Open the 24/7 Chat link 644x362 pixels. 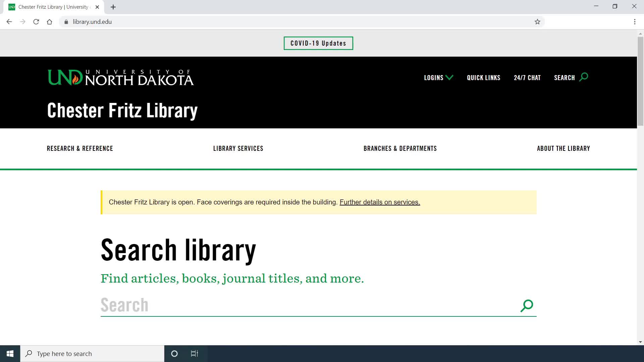[527, 78]
